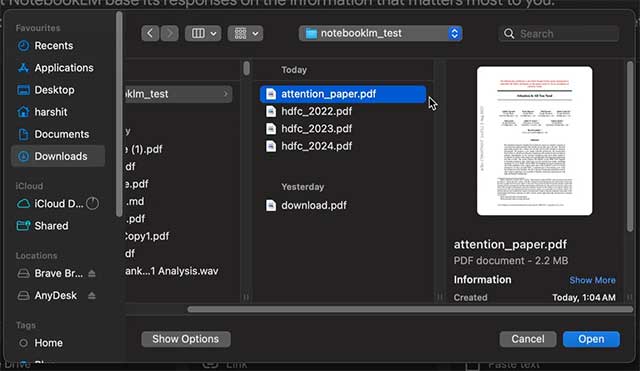Click the search magnifier icon
640x371 pixels.
(x=509, y=33)
